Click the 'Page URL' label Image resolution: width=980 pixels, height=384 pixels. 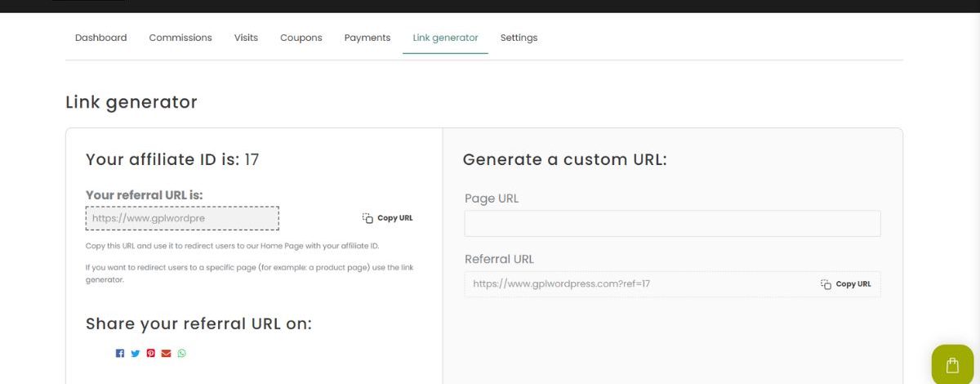coord(492,199)
